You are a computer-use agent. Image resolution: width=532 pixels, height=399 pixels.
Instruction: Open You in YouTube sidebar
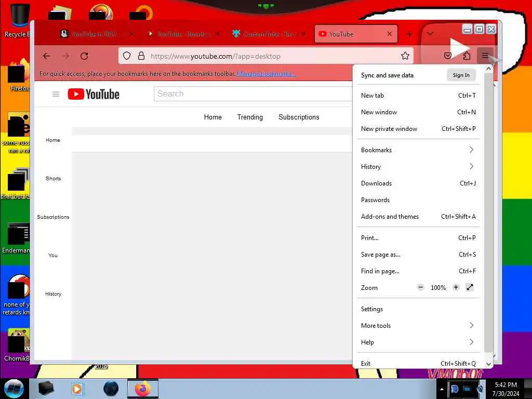[53, 256]
